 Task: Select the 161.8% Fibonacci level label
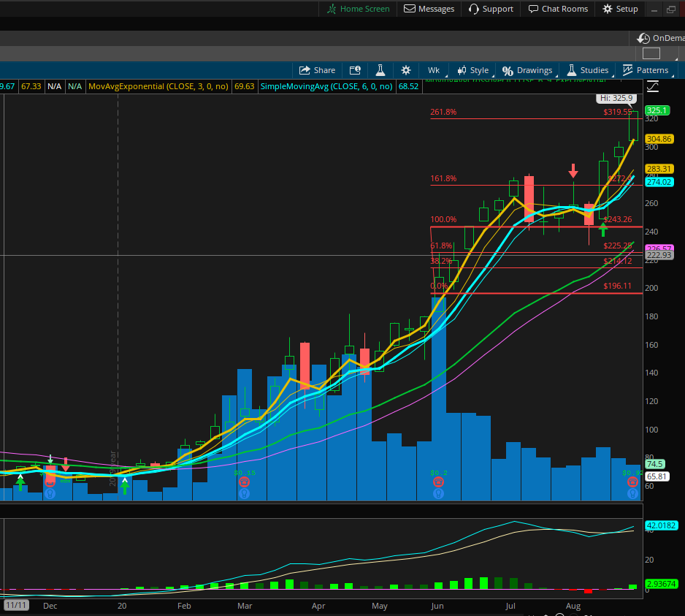pos(443,178)
